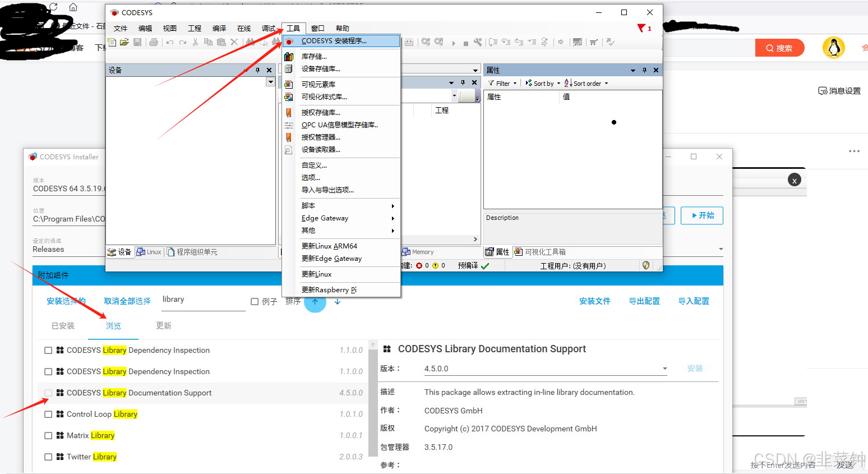Click the Cut toolbar icon

(x=196, y=42)
